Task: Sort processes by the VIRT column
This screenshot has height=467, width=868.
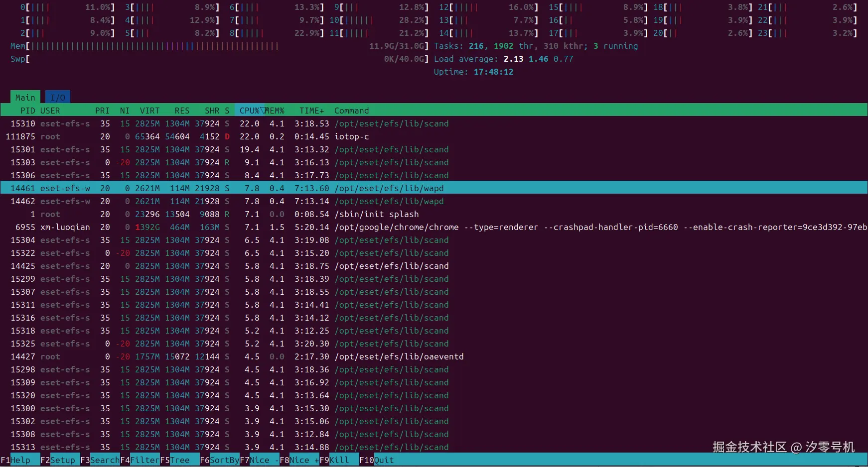Action: [149, 111]
